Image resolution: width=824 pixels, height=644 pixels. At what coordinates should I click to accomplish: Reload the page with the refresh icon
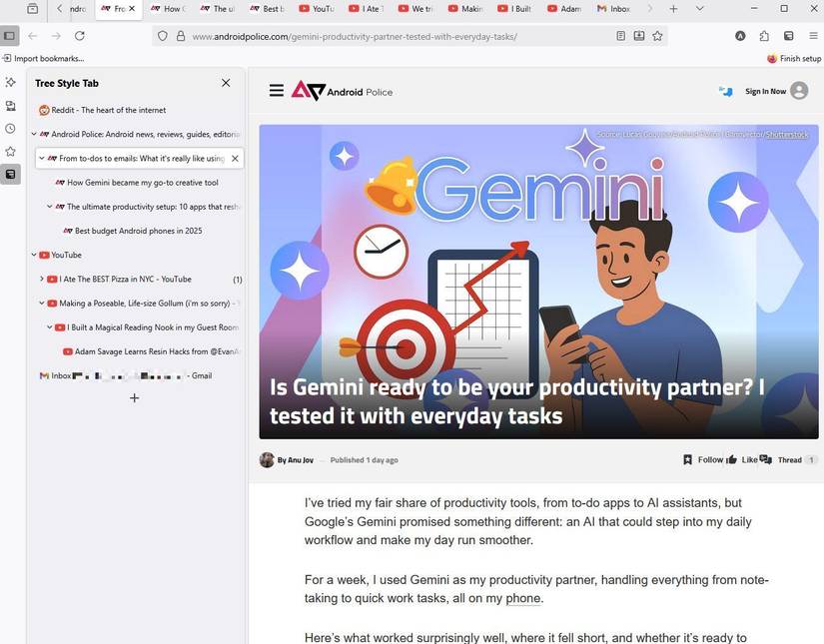coord(80,36)
